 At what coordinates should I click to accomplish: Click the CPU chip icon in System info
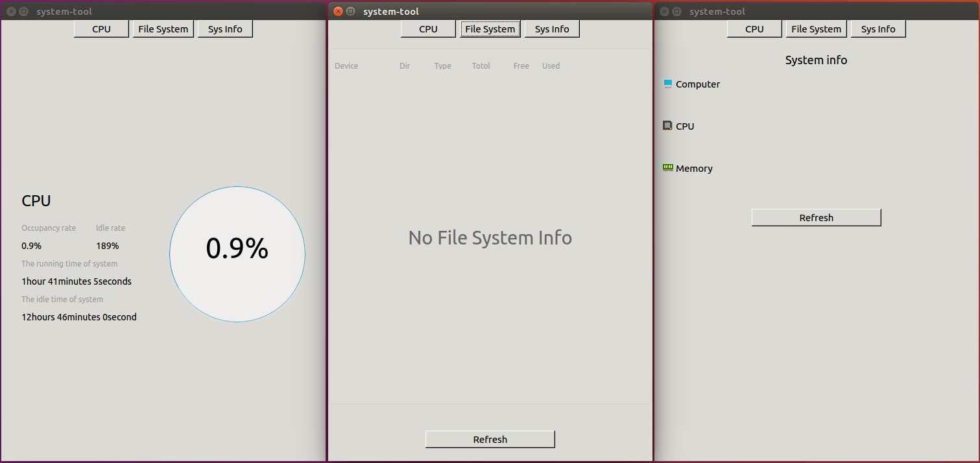[x=667, y=126]
